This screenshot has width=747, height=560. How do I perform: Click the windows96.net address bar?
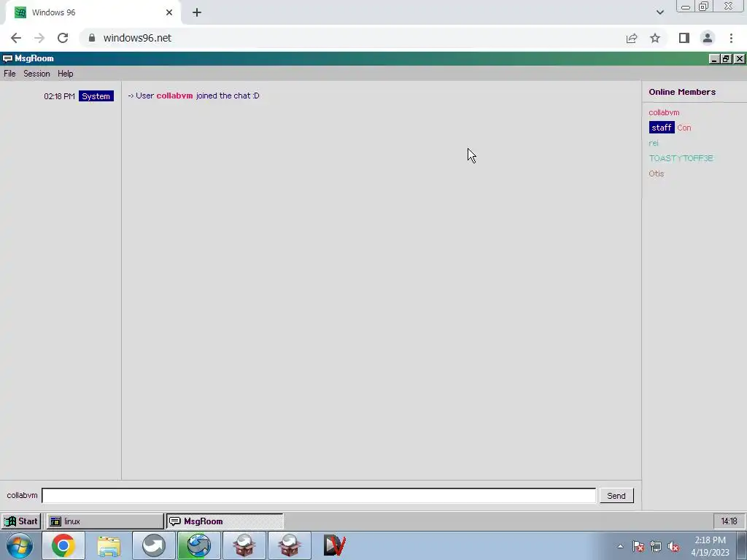(x=352, y=38)
